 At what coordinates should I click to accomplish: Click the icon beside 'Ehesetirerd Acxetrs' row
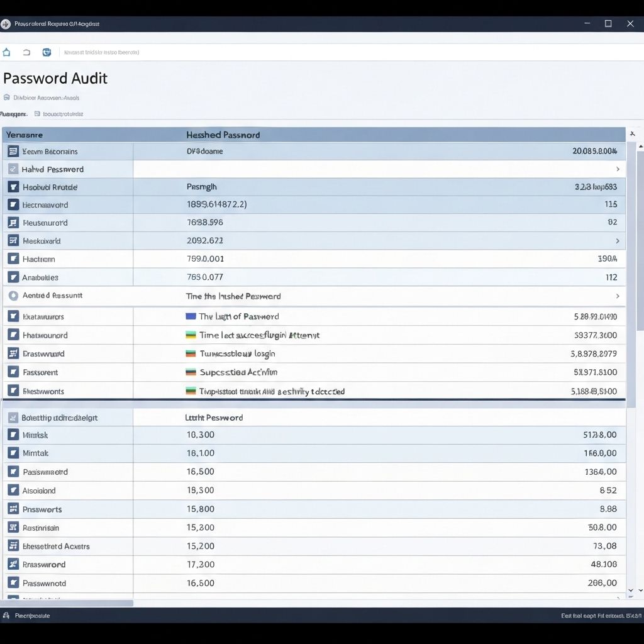pyautogui.click(x=13, y=546)
